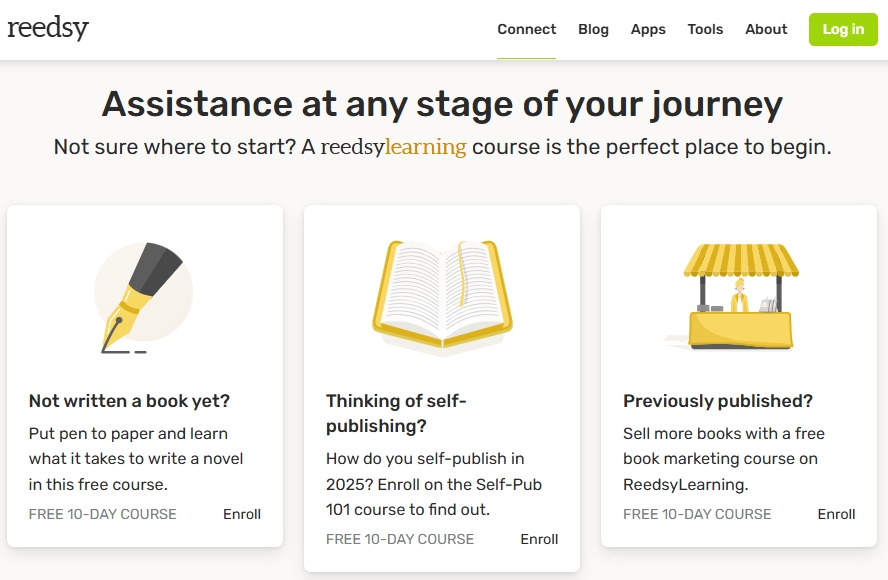Open the Tools menu
This screenshot has height=580, width=888.
(x=705, y=29)
